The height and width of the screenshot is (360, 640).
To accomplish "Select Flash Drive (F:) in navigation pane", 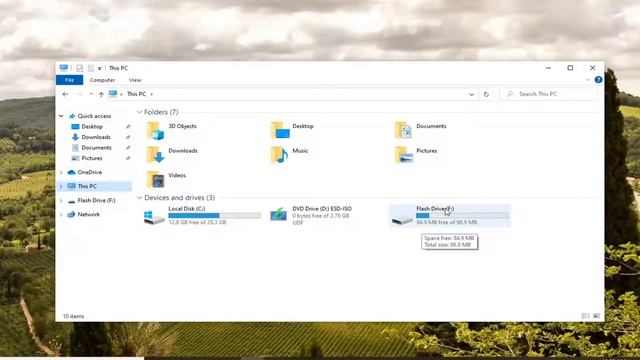I will tap(96, 200).
